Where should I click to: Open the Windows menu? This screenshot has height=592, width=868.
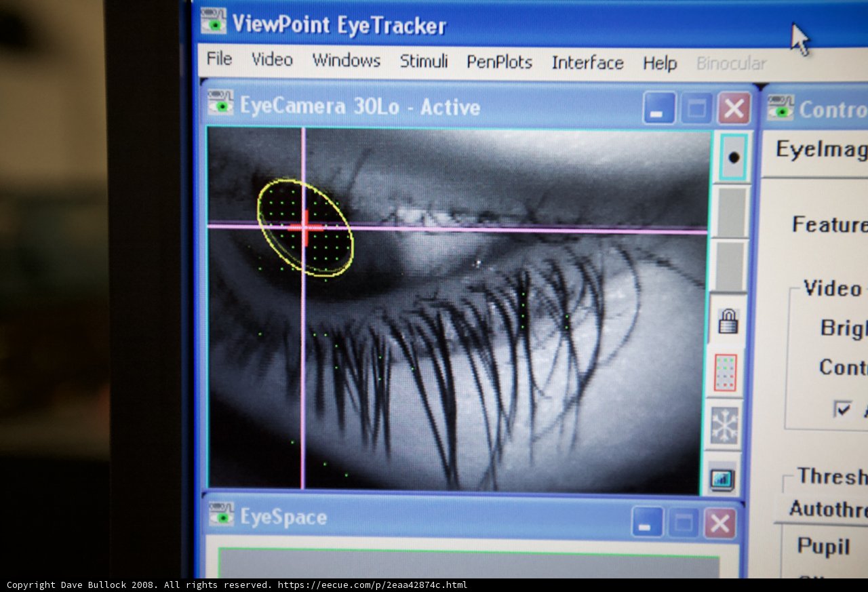[x=346, y=60]
